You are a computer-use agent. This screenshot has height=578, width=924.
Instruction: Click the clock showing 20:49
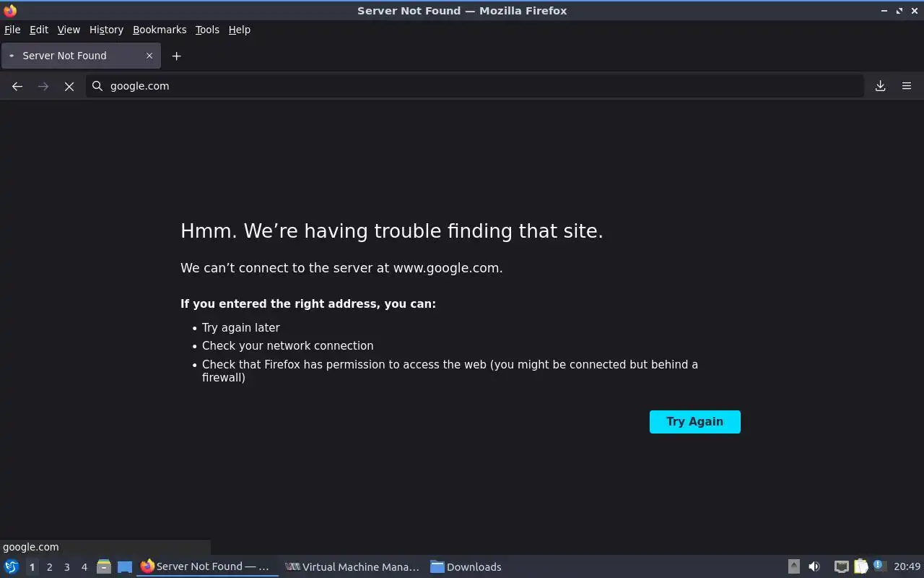[907, 567]
